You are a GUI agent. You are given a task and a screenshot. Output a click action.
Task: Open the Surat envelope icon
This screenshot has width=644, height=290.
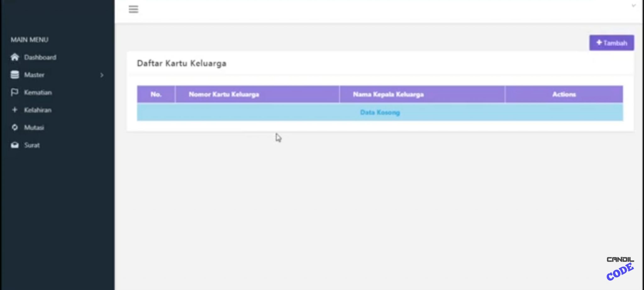click(14, 145)
